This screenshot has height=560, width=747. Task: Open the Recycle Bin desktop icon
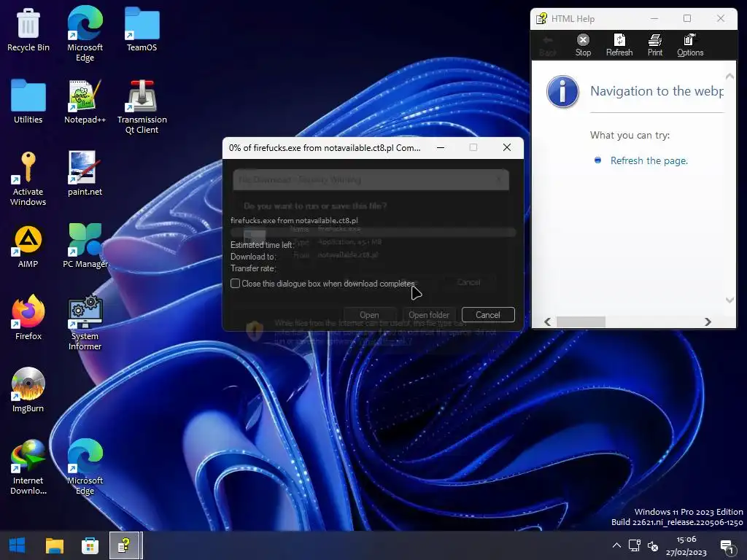(x=28, y=31)
